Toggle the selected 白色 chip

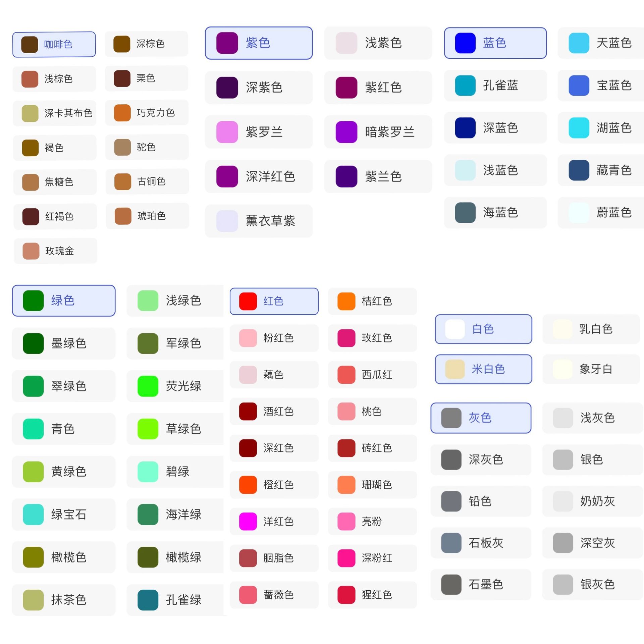coord(483,329)
